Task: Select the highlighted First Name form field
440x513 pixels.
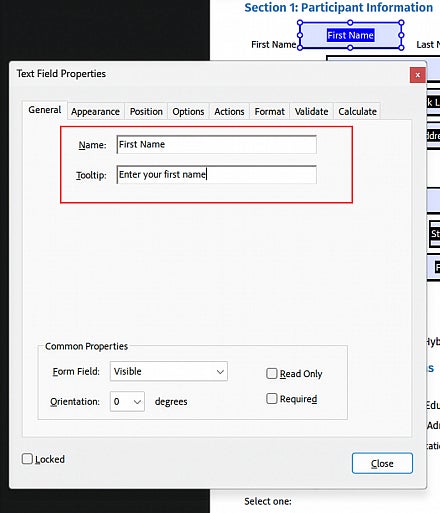Action: tap(350, 35)
